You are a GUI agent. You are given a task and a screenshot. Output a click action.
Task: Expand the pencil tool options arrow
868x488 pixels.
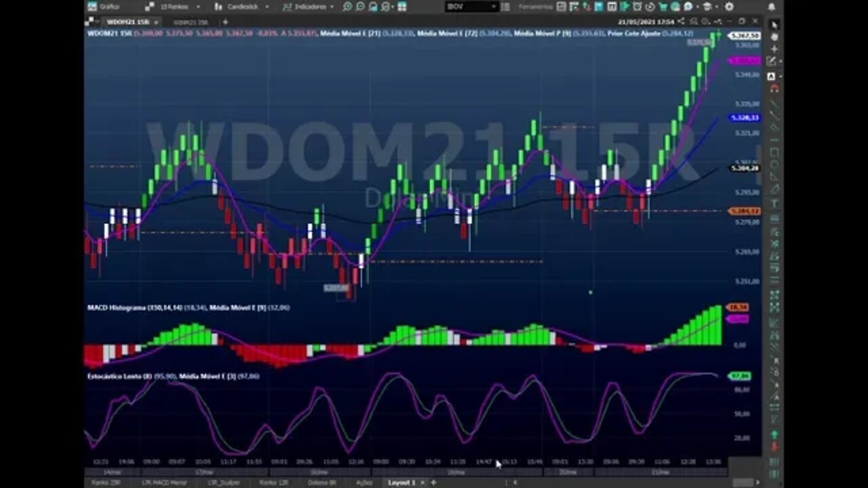click(781, 61)
